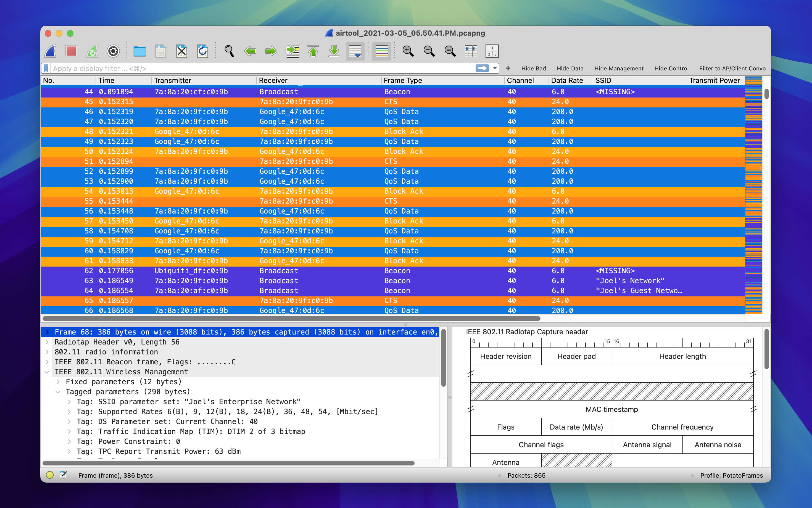Viewport: 812px width, 508px height.
Task: Click the Hide Bad filter button
Action: 534,69
